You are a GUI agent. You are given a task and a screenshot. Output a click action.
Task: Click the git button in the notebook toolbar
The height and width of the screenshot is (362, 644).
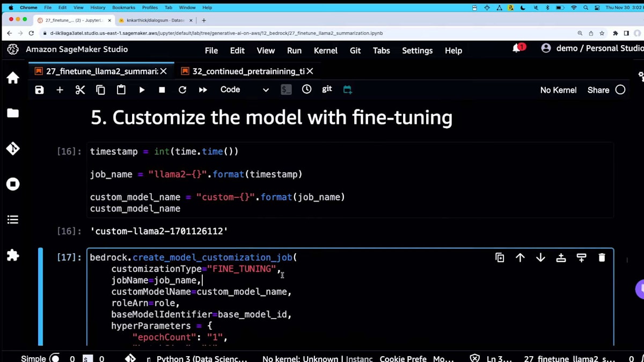[327, 90]
